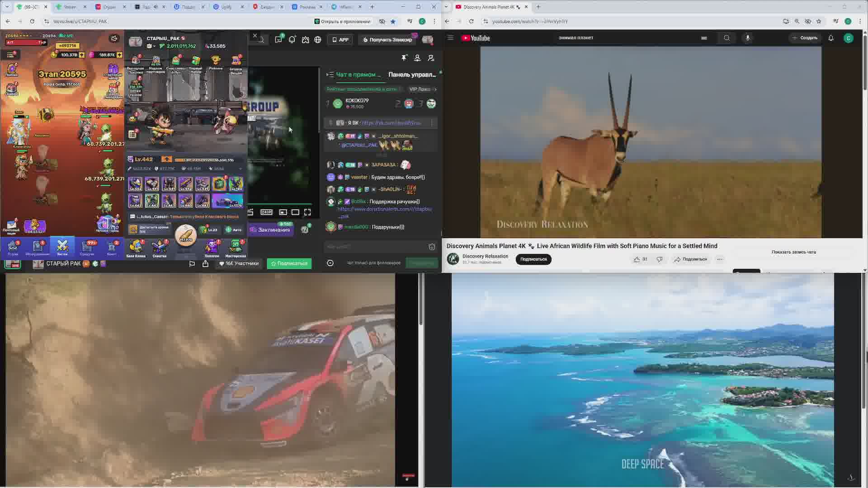Screen dimensions: 868x488
Task: Click Поделиться share on YouTube video
Action: click(690, 259)
